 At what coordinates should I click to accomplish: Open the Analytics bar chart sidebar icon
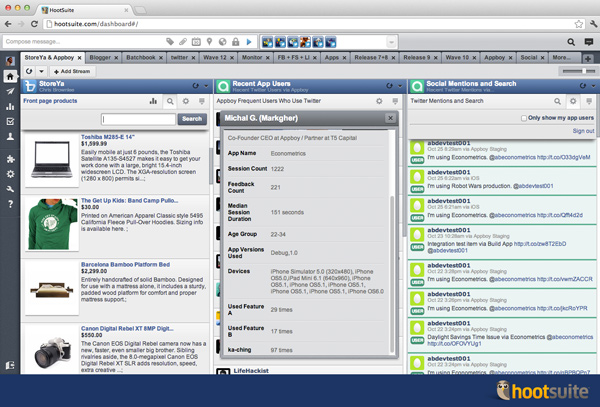pyautogui.click(x=10, y=106)
